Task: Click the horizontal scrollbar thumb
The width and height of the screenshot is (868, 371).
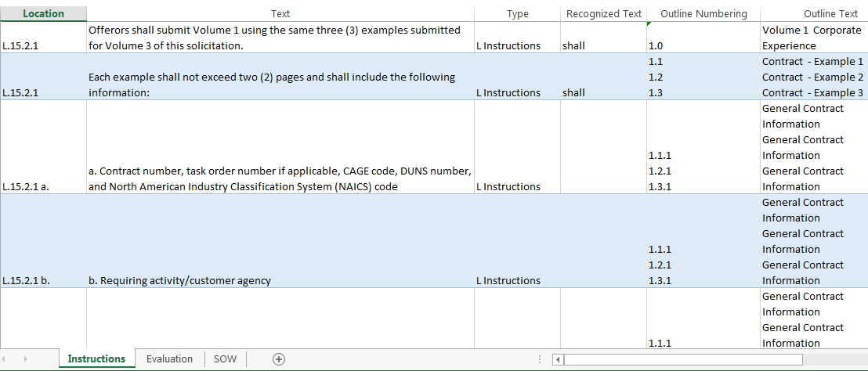Action: [x=682, y=359]
